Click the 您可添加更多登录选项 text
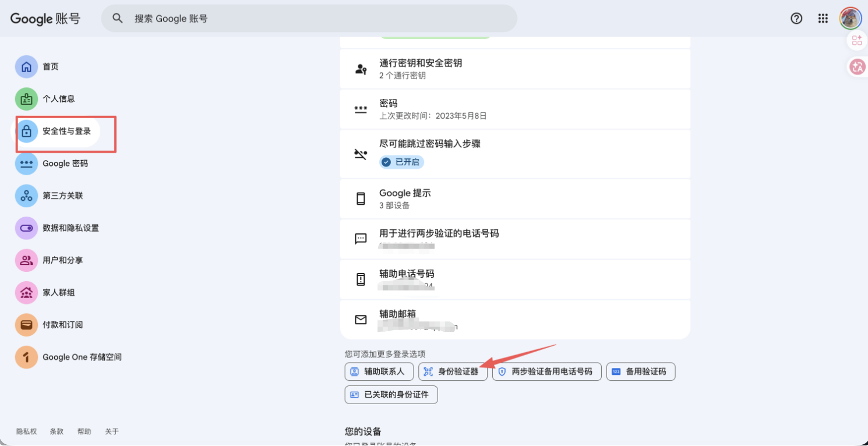 pos(385,354)
